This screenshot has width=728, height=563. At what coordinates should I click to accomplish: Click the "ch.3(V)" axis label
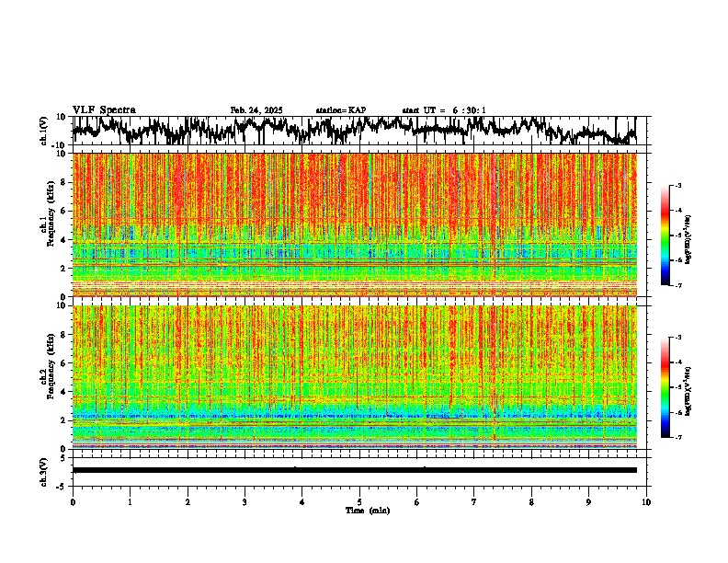coord(44,472)
